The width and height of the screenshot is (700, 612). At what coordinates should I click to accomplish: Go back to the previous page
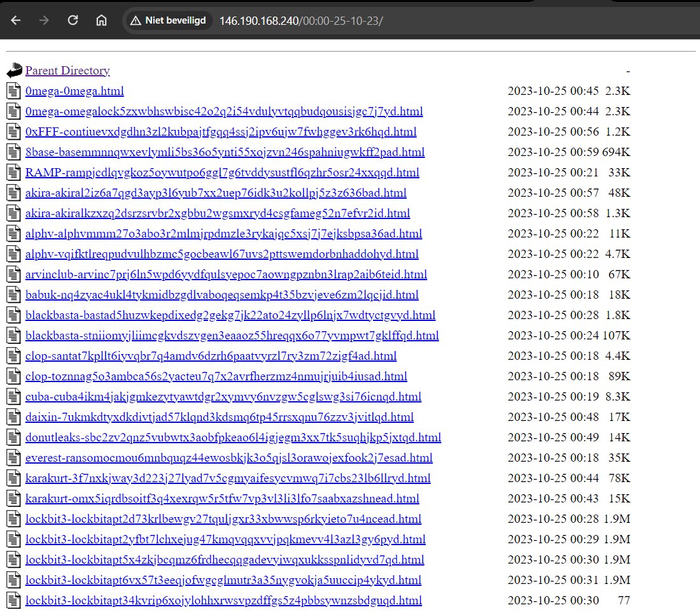16,20
